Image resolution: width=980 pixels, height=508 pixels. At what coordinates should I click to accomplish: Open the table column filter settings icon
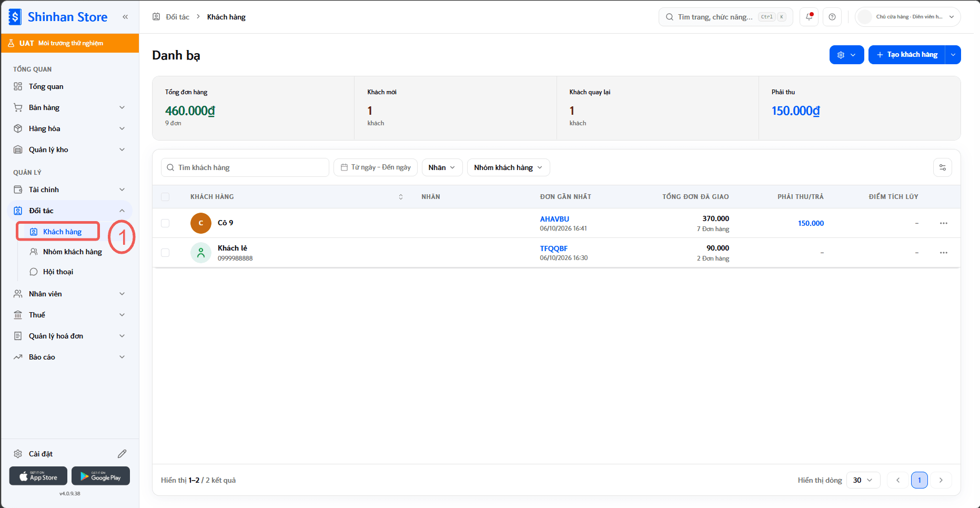tap(943, 167)
